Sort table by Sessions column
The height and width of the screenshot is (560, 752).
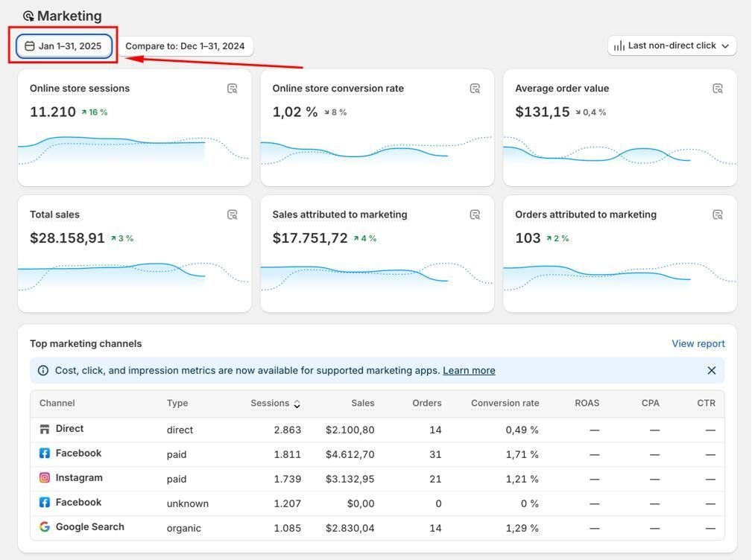(275, 404)
